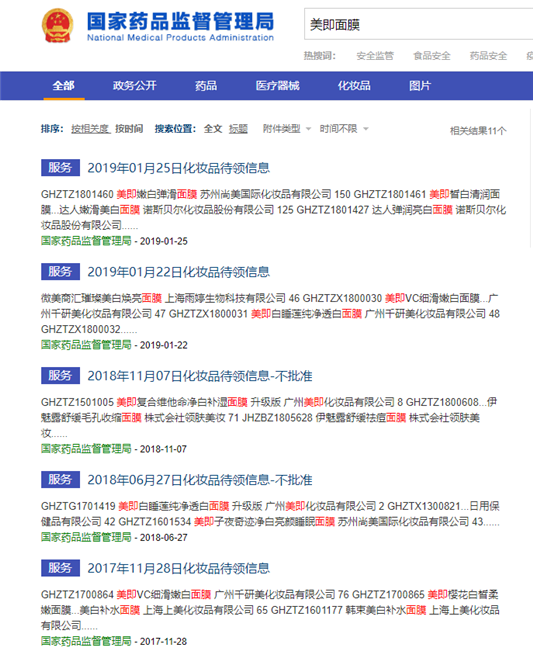Open result 2019年01月22日化妆品待领信息

(178, 272)
